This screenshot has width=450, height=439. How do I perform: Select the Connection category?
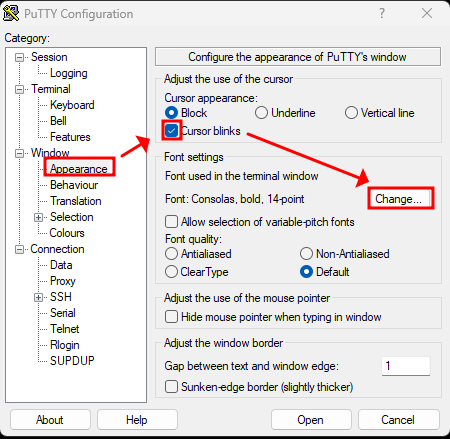(57, 249)
